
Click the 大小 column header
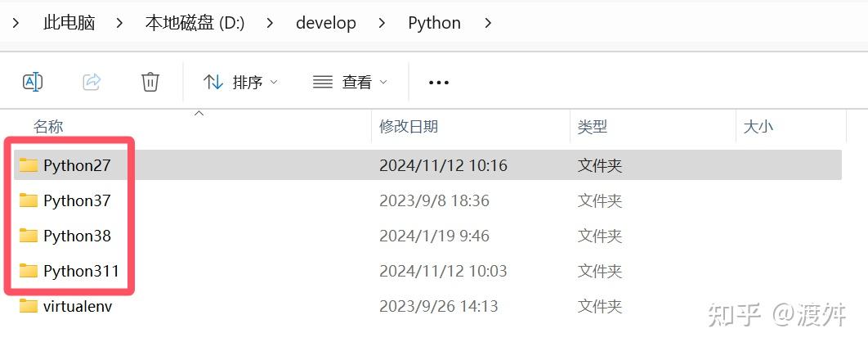pos(758,127)
